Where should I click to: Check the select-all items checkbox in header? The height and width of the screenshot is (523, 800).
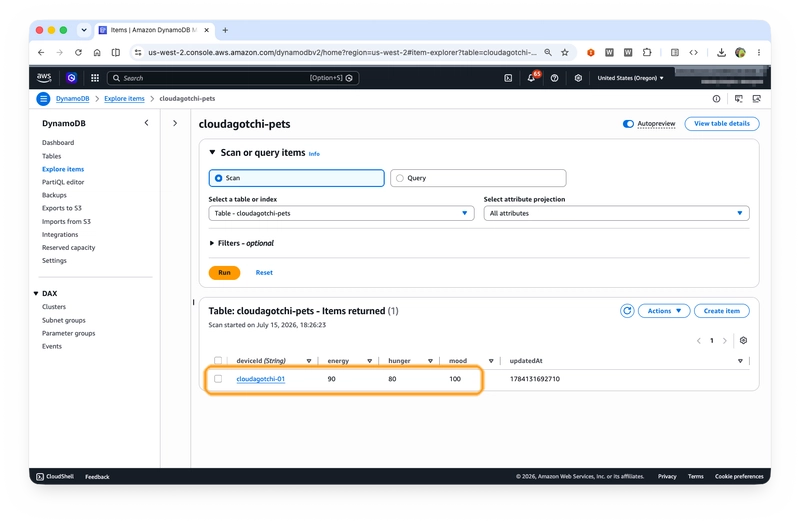pyautogui.click(x=218, y=361)
